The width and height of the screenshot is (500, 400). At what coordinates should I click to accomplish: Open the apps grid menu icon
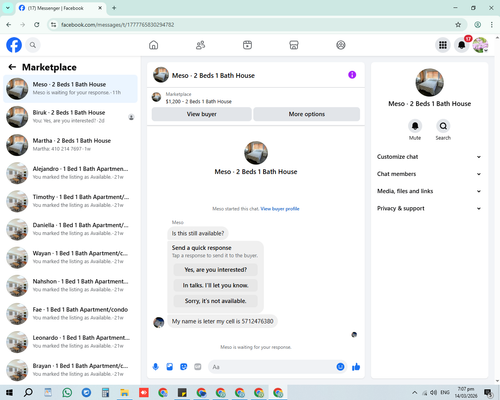[443, 45]
